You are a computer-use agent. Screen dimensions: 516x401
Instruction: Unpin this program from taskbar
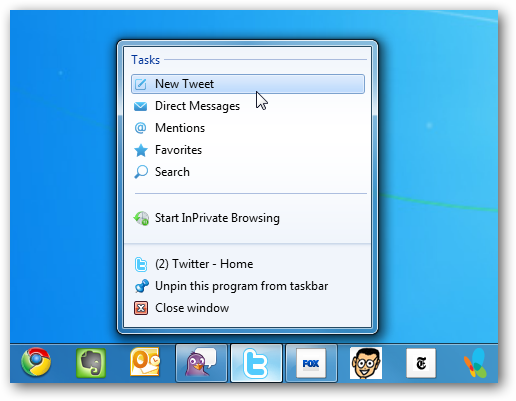tap(248, 286)
